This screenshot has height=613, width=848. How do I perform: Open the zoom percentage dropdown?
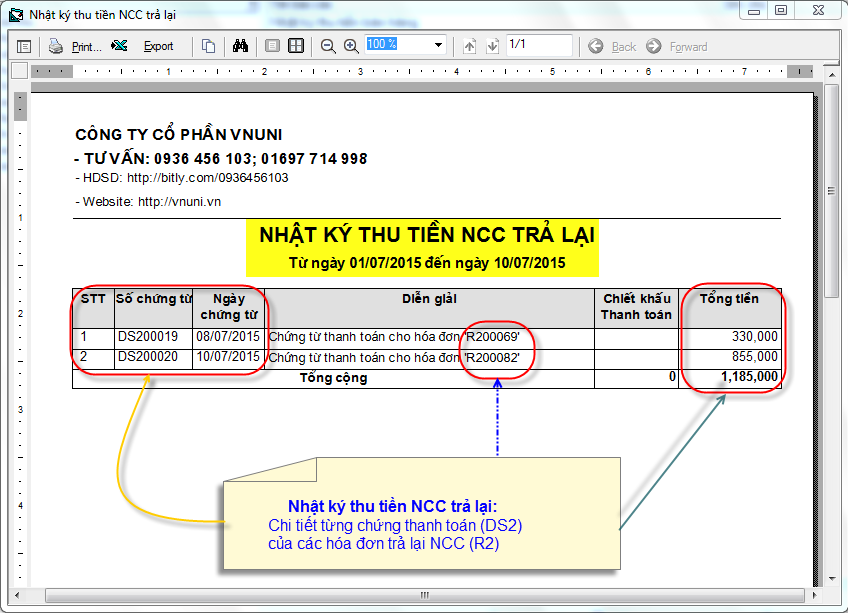[x=438, y=45]
